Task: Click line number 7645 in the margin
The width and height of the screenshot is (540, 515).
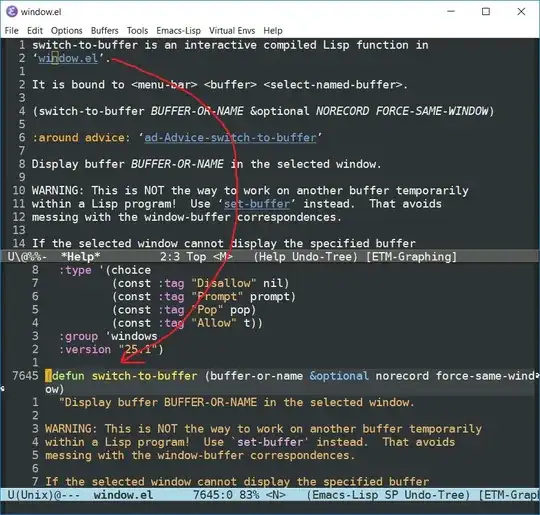Action: click(x=25, y=376)
